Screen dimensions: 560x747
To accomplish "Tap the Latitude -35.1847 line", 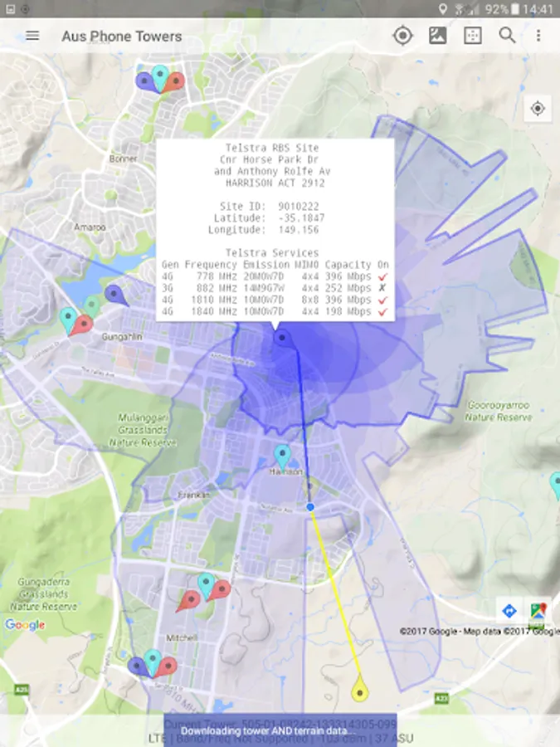I will pyautogui.click(x=269, y=218).
